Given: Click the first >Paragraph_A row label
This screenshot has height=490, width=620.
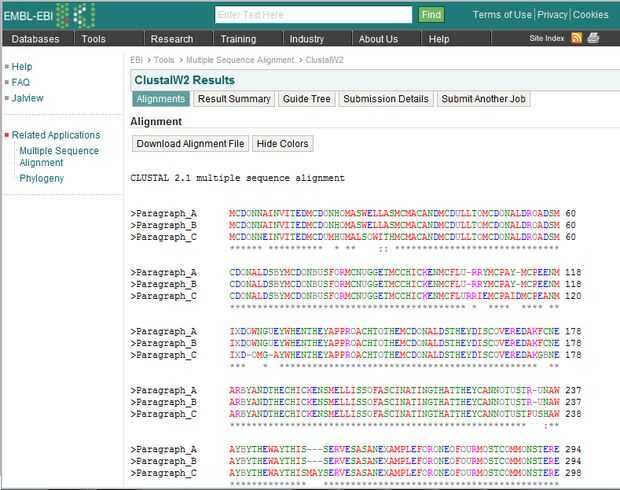Looking at the screenshot, I should (163, 214).
